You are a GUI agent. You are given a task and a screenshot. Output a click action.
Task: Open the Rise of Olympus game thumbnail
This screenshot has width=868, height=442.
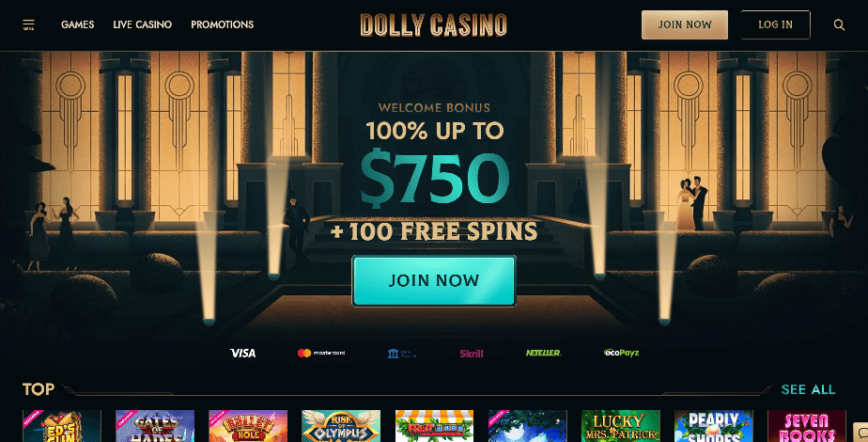pyautogui.click(x=341, y=426)
